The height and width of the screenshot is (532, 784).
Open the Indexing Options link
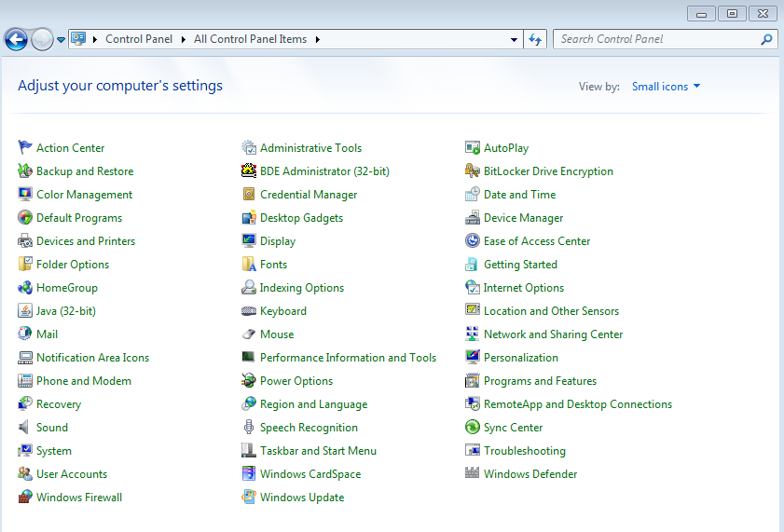(x=301, y=288)
